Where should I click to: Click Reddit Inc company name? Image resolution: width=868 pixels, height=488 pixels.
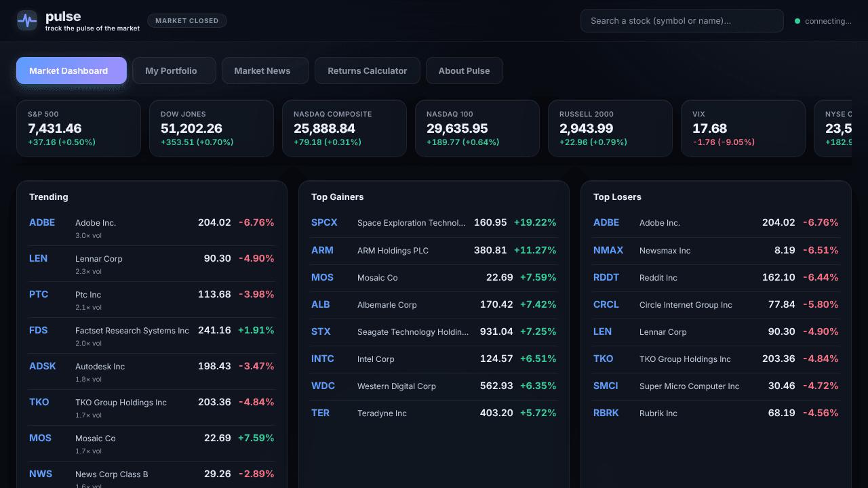point(658,278)
